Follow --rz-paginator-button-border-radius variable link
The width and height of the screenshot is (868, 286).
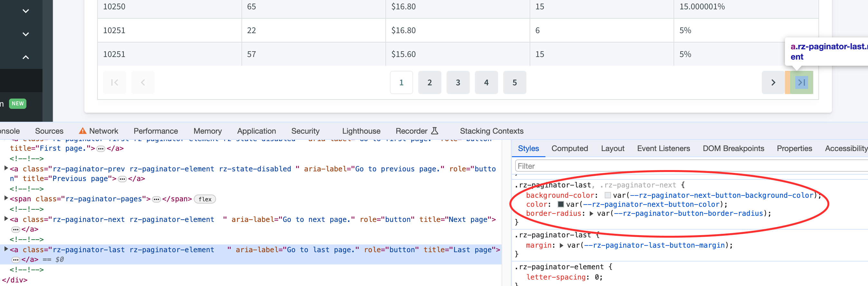689,214
